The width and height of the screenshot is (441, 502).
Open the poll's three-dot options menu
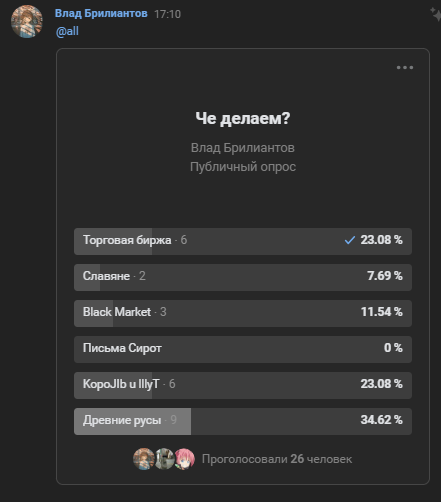(x=405, y=68)
